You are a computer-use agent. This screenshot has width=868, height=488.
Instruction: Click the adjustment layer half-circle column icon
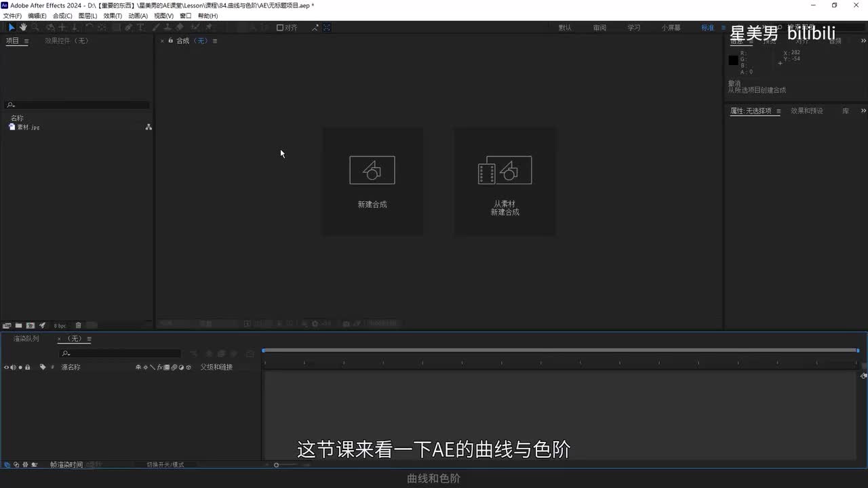coord(181,367)
